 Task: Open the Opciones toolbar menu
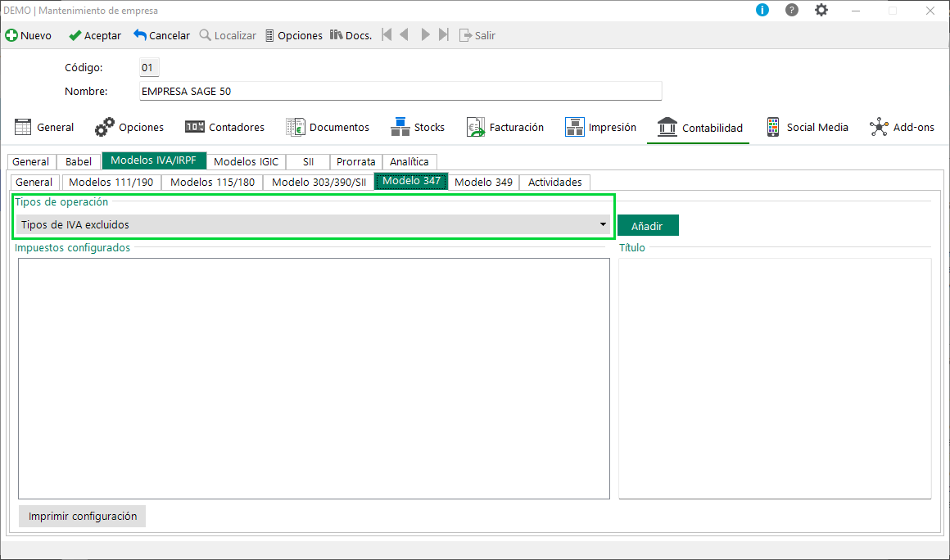(x=294, y=36)
